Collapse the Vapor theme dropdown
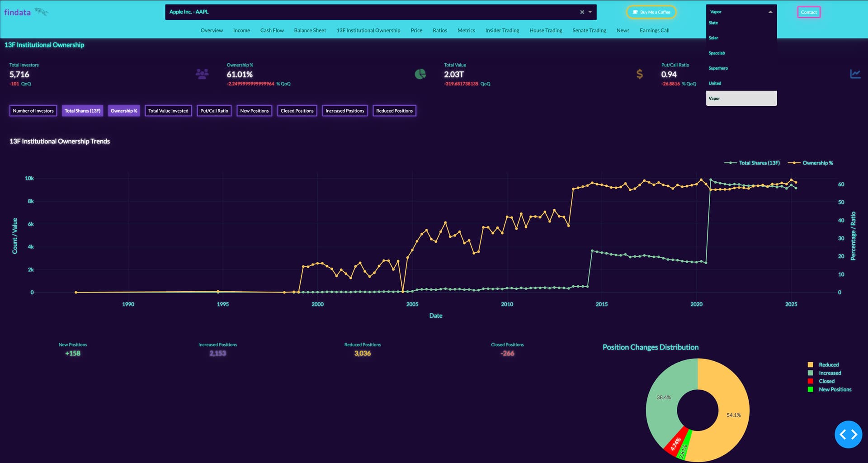868x463 pixels. (x=770, y=12)
